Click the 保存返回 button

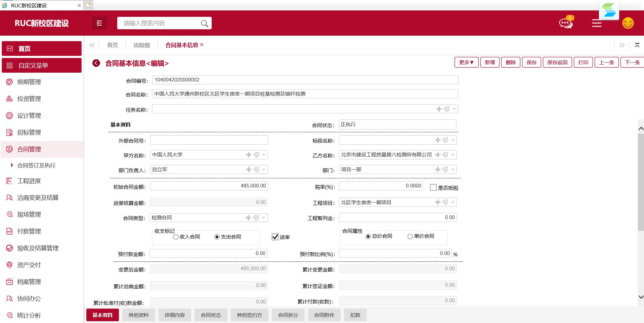[x=557, y=62]
